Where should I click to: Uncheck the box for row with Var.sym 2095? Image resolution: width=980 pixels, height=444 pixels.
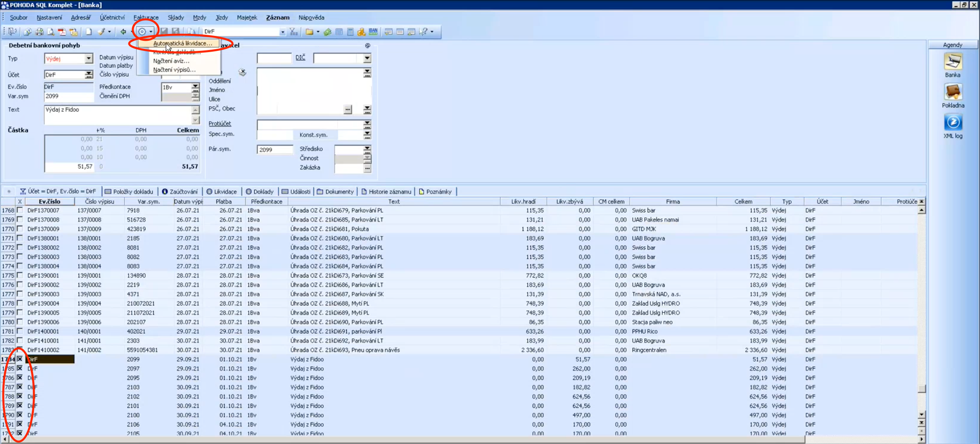tap(19, 377)
